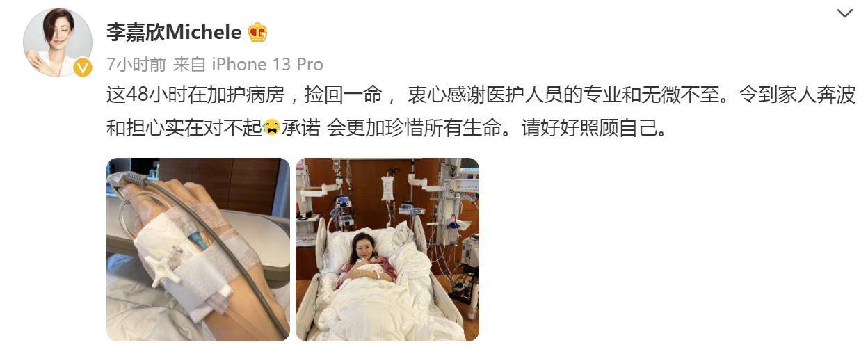868x354 pixels.
Task: Click the crying emoji in the post
Action: [272, 129]
